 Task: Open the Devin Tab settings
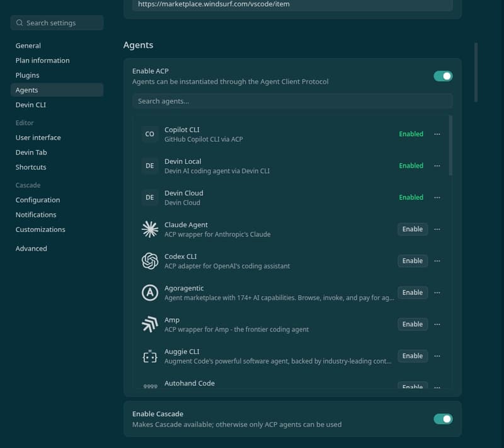pos(57,152)
